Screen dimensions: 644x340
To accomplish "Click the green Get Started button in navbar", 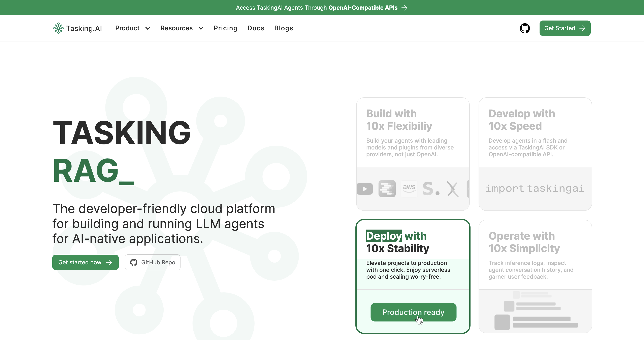I will point(565,28).
